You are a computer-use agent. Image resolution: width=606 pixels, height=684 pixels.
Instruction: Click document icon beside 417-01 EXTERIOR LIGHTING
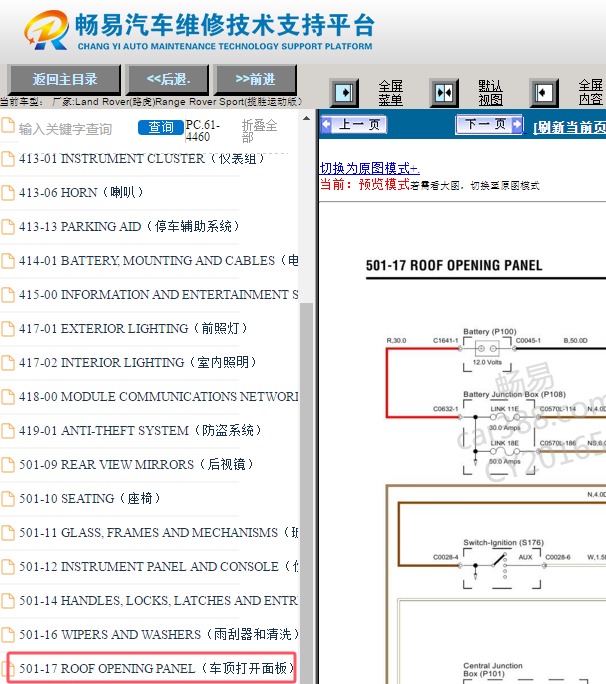click(7, 328)
